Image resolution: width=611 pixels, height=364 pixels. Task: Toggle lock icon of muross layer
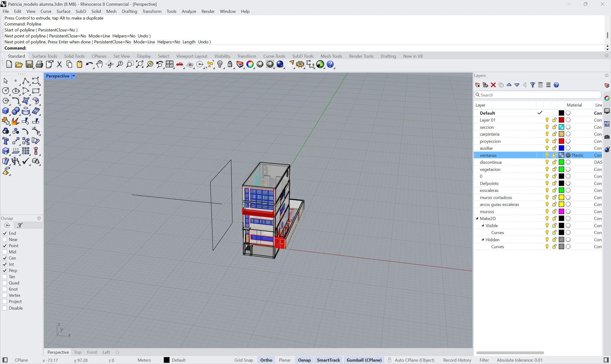pyautogui.click(x=554, y=211)
